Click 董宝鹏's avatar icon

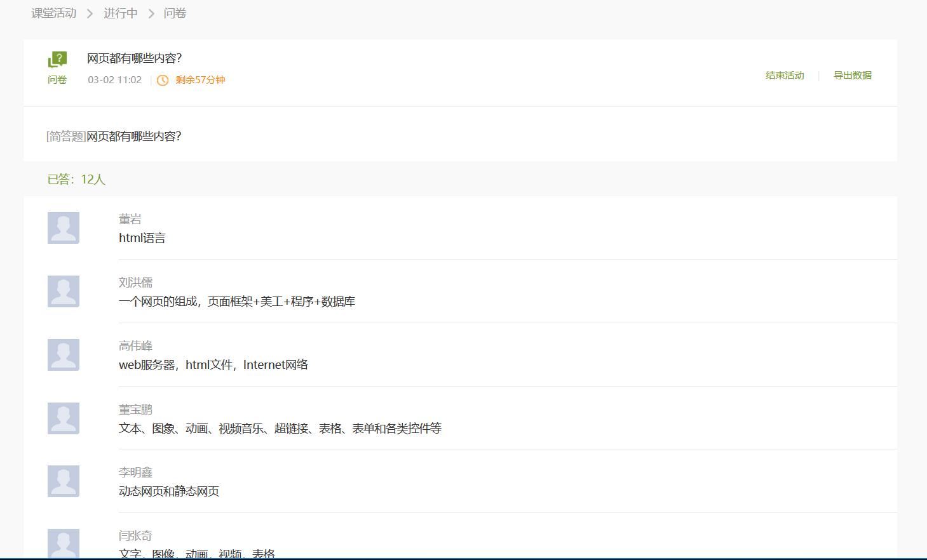tap(64, 418)
